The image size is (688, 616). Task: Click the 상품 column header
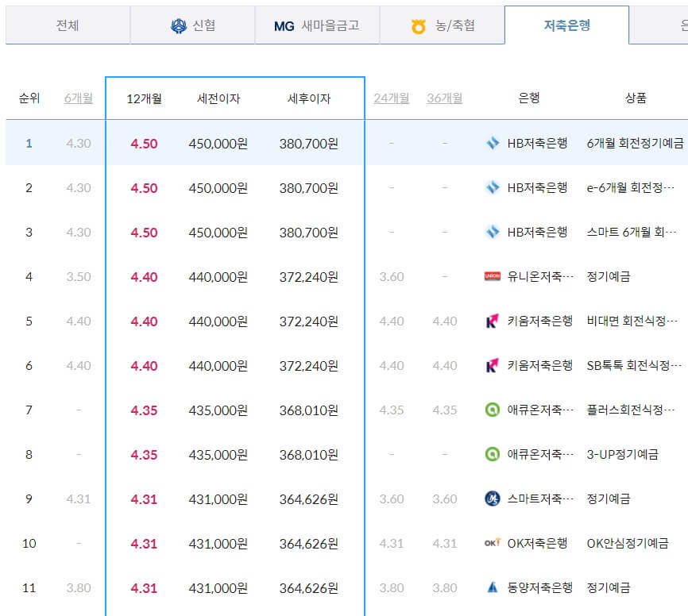636,98
